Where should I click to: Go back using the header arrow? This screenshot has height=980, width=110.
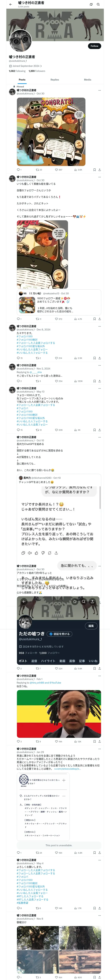click(x=10, y=5)
